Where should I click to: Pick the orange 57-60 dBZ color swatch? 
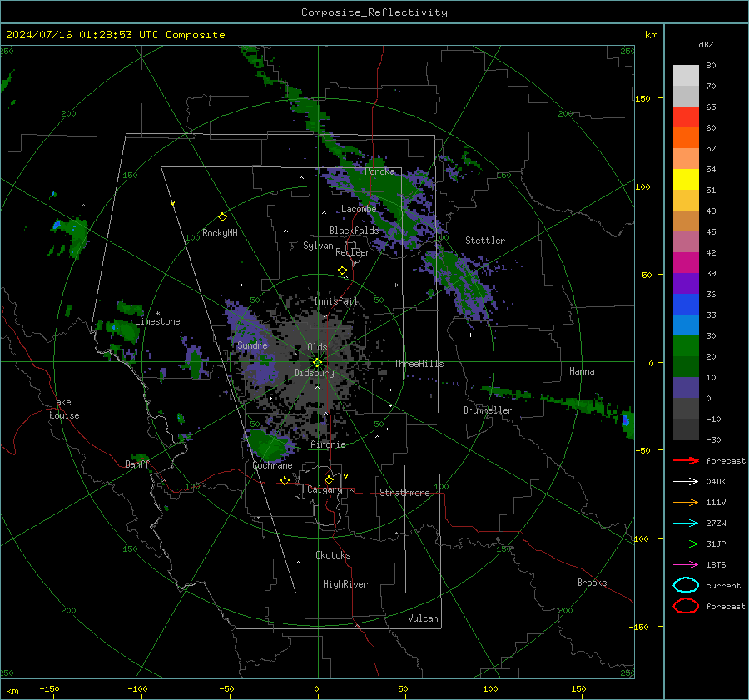click(x=686, y=138)
